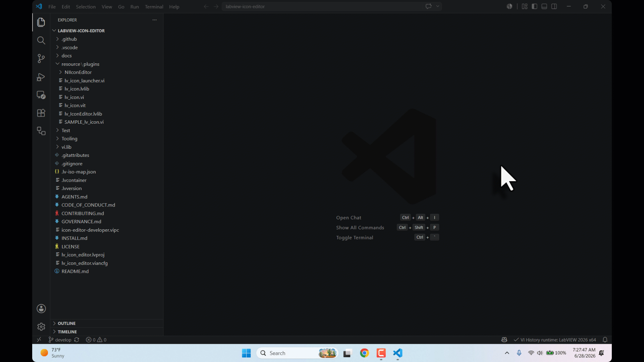Toggle the bottom Panel visibility
The width and height of the screenshot is (644, 362).
[544, 6]
